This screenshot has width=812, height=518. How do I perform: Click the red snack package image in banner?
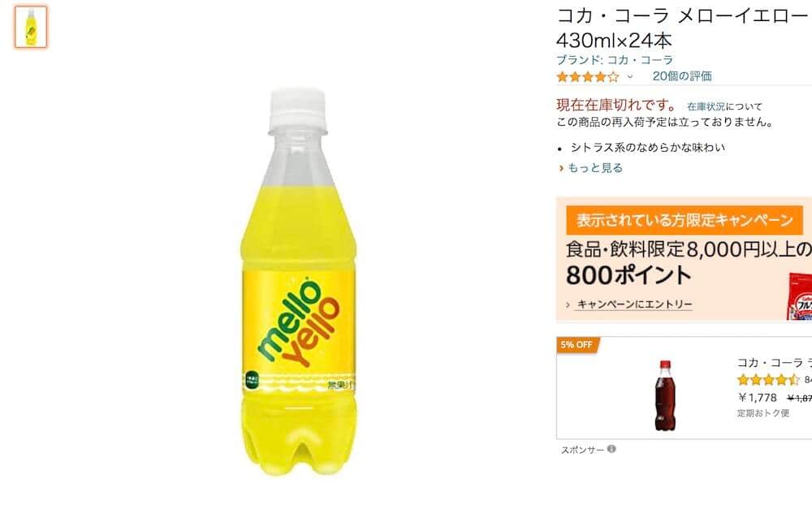pos(800,297)
